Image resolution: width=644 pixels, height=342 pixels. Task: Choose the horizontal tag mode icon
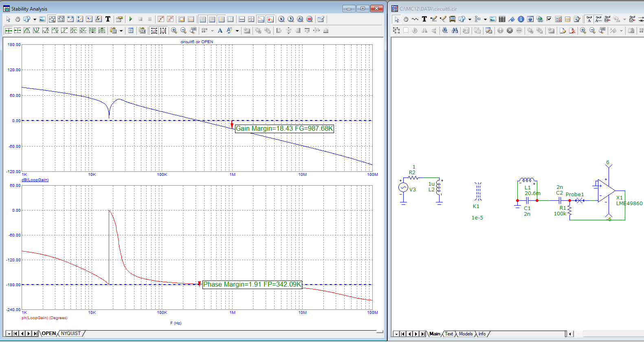point(70,19)
